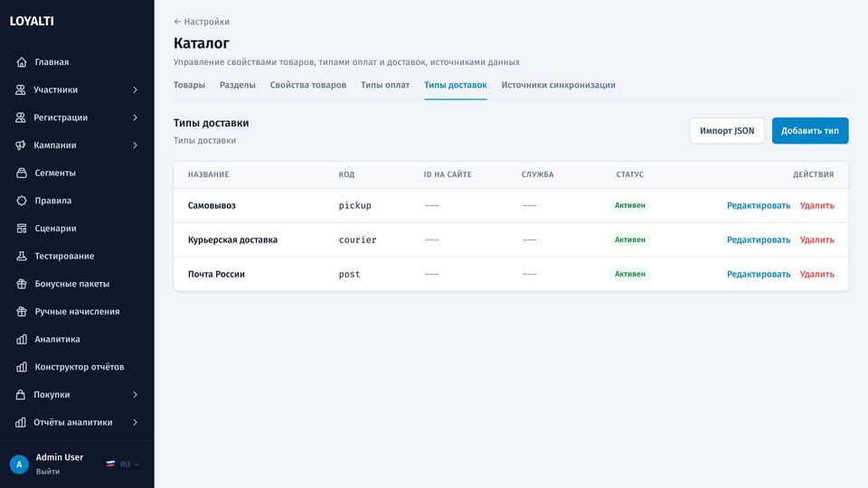
Task: Switch to the Разделы tab
Action: click(x=238, y=85)
